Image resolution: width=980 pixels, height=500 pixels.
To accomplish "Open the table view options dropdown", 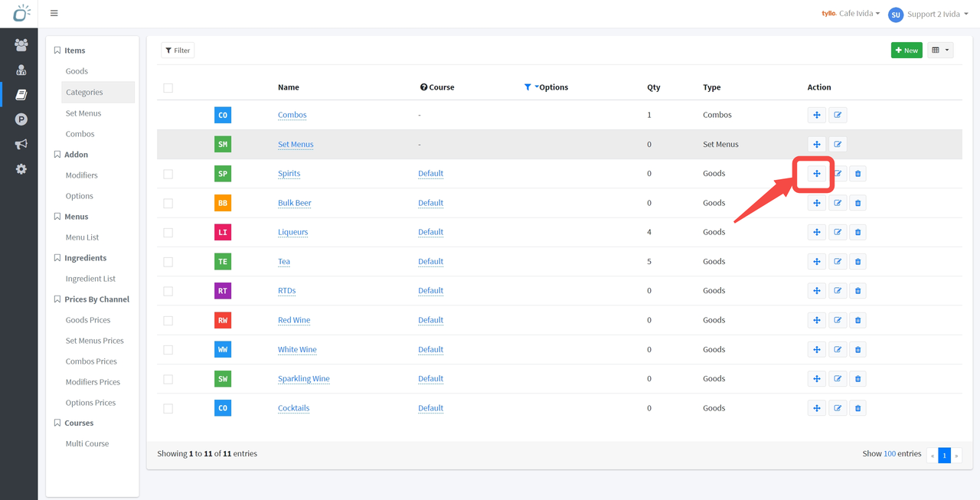I will pos(940,51).
